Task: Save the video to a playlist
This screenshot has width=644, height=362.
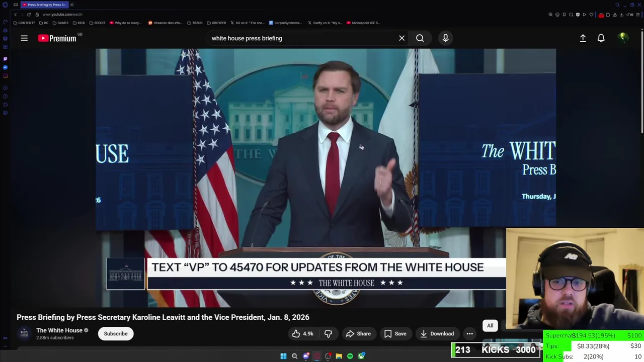Action: click(395, 333)
